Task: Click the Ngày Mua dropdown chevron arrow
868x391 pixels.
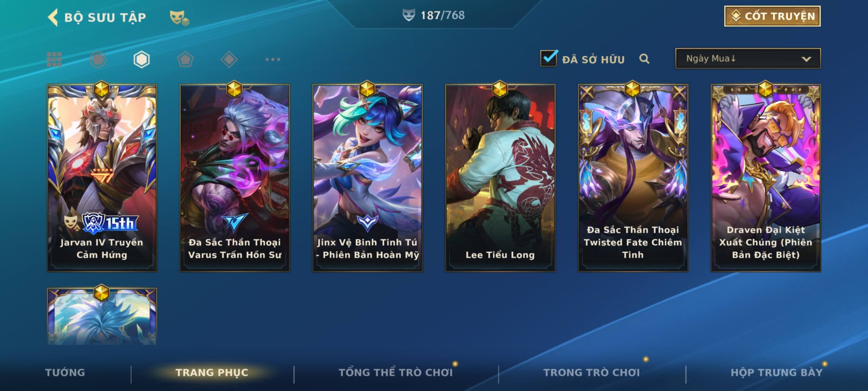Action: pyautogui.click(x=806, y=59)
